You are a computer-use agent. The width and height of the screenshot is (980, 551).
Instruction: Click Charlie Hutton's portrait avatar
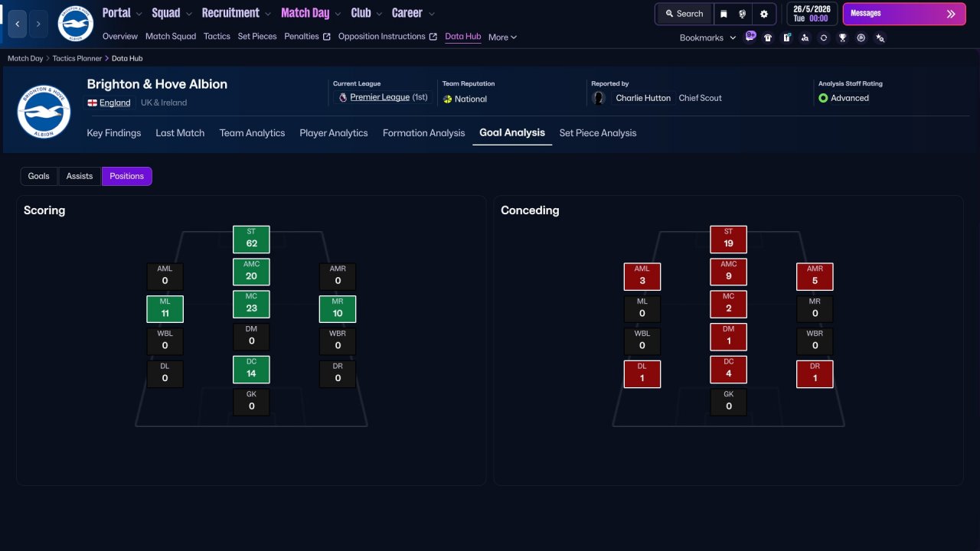pyautogui.click(x=599, y=98)
